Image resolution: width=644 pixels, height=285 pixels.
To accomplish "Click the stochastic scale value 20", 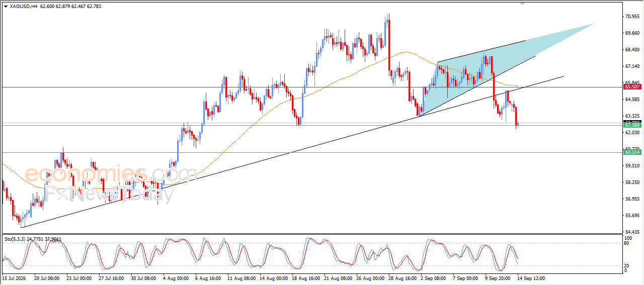I will (x=626, y=265).
